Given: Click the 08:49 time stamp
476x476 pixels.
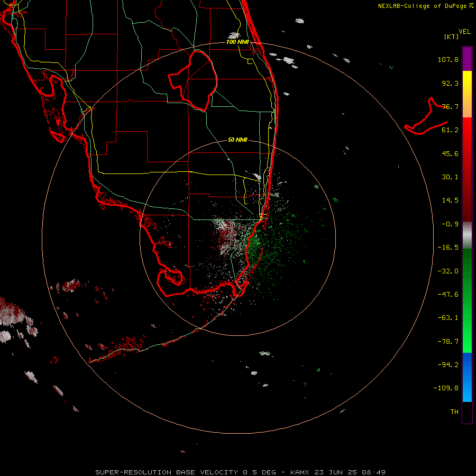Looking at the screenshot, I should click(x=373, y=472).
